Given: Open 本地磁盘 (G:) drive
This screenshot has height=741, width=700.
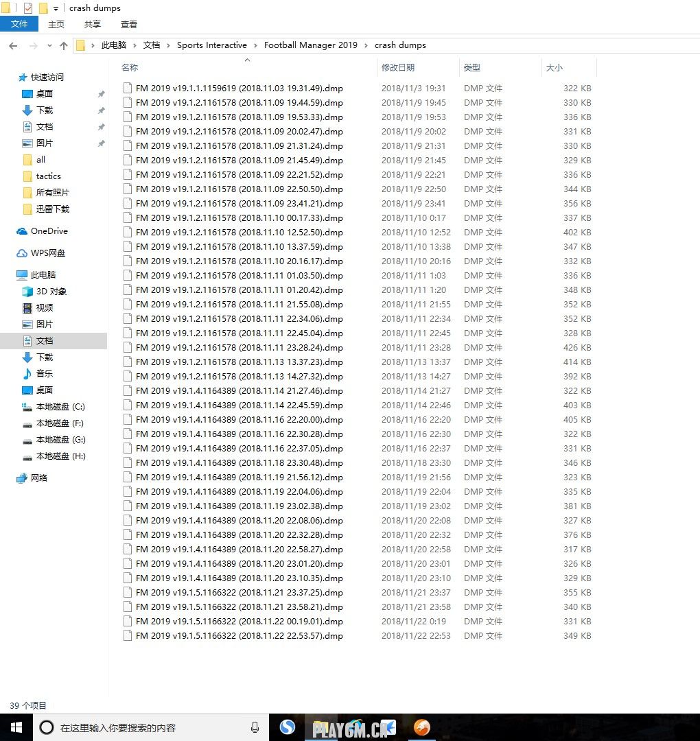Looking at the screenshot, I should 60,440.
